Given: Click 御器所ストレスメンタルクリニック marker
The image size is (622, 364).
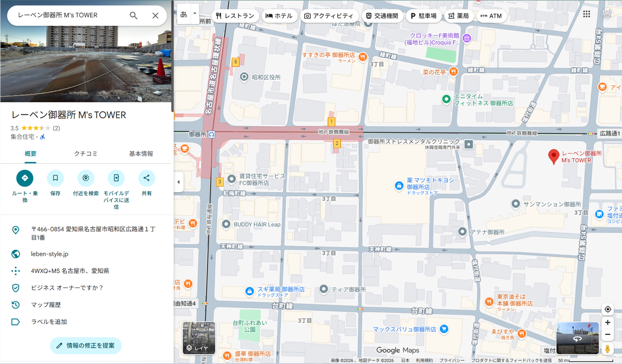Looking at the screenshot, I should coord(469,145).
